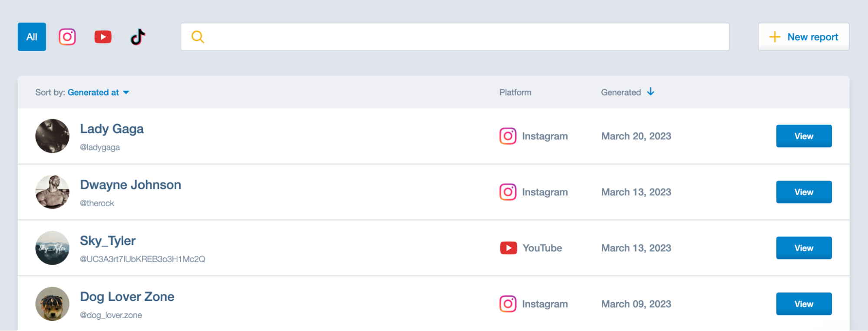Click Lady Gaga's avatar thumbnail
Image resolution: width=868 pixels, height=331 pixels.
pos(52,136)
